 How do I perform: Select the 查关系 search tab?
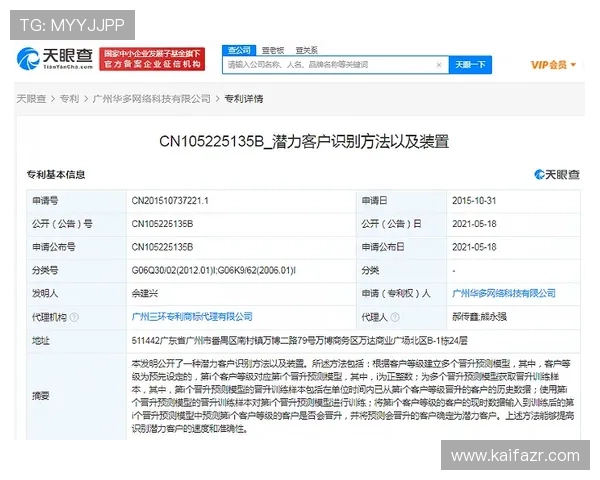307,51
